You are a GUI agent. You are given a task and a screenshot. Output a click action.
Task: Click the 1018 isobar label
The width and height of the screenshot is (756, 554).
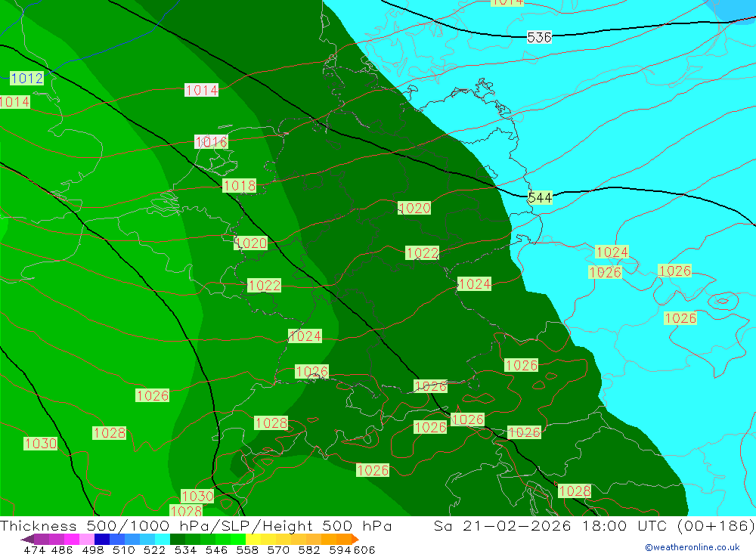[240, 186]
